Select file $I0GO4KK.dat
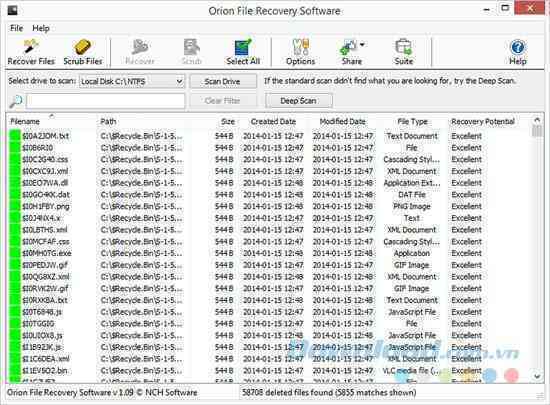This screenshot has height=405, width=550. click(46, 195)
